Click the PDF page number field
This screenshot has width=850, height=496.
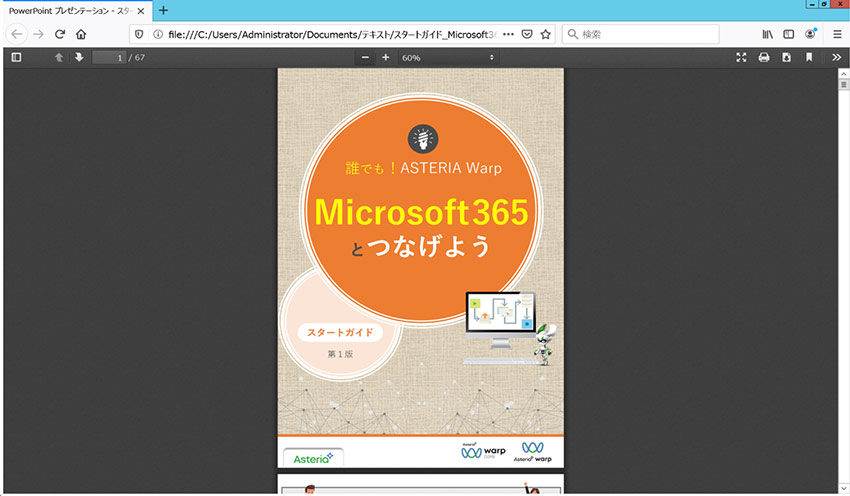point(109,57)
